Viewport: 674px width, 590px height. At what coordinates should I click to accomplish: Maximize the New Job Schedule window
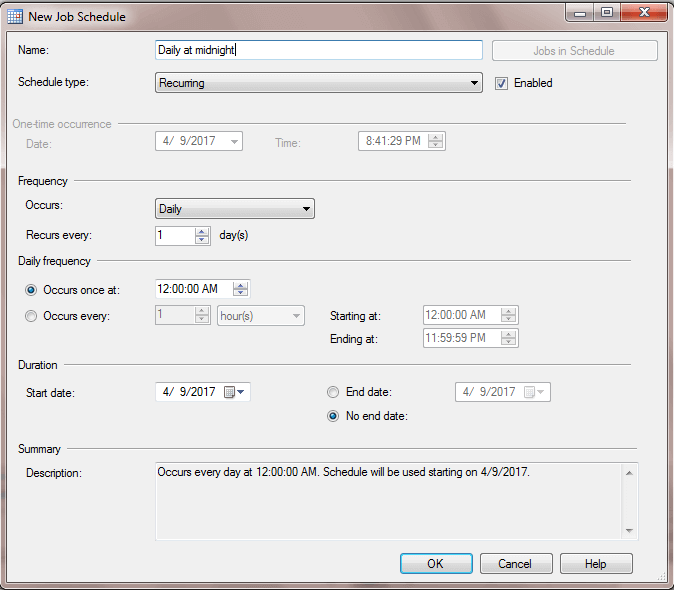coord(607,12)
